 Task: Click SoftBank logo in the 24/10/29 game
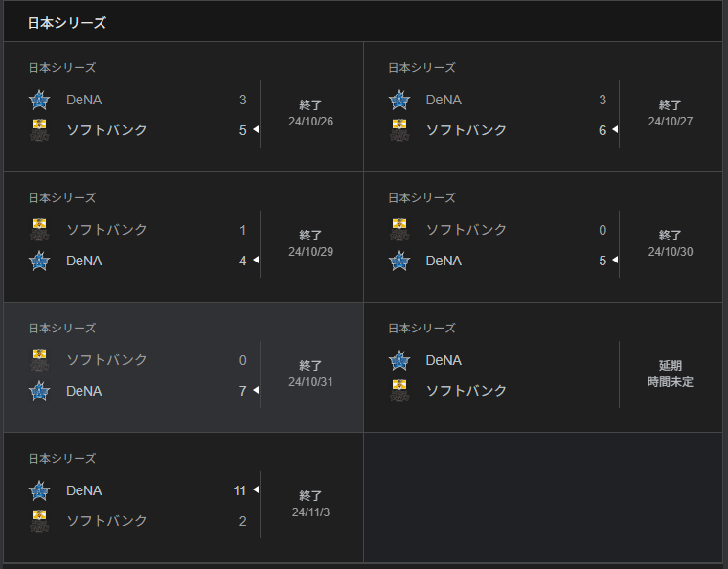click(x=39, y=230)
